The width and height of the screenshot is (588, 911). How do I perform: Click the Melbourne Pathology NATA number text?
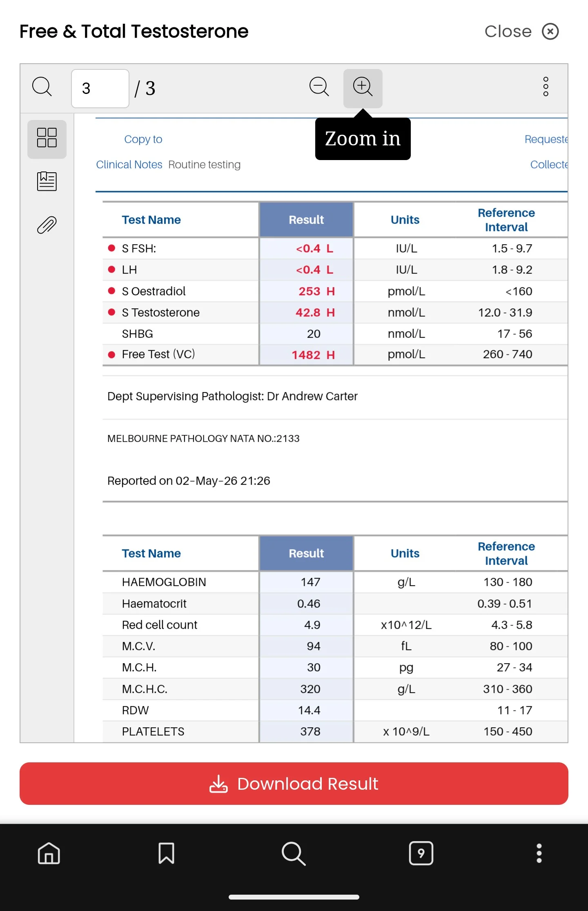(x=203, y=439)
